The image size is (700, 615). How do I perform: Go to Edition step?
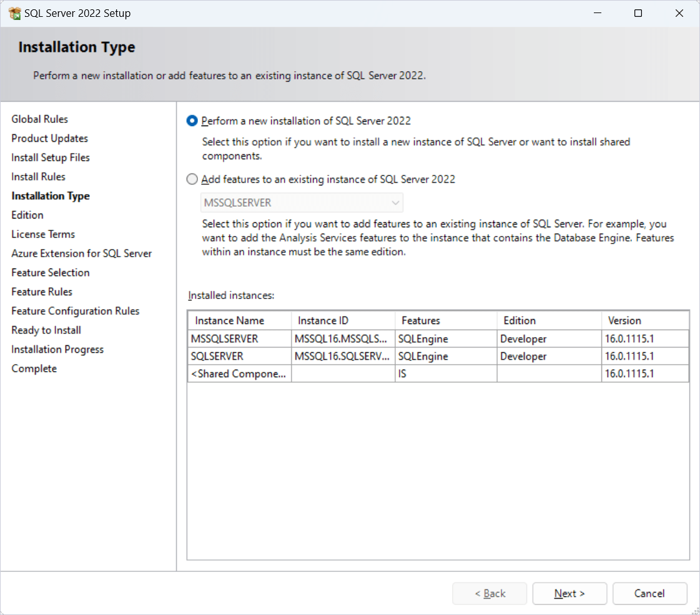tap(27, 215)
